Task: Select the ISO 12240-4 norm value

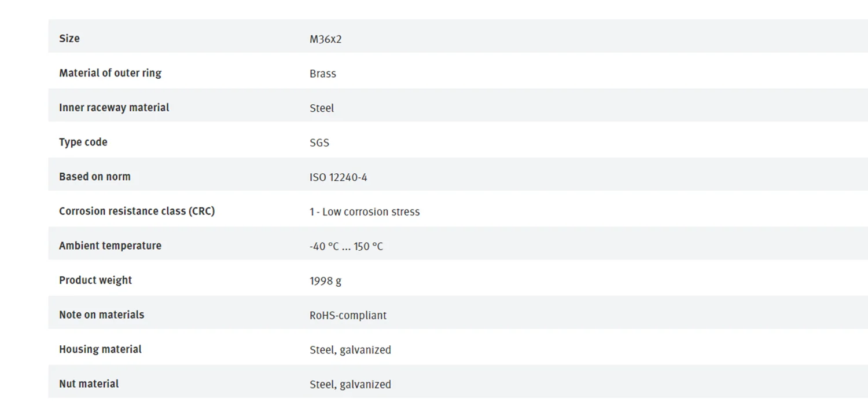Action: point(338,177)
